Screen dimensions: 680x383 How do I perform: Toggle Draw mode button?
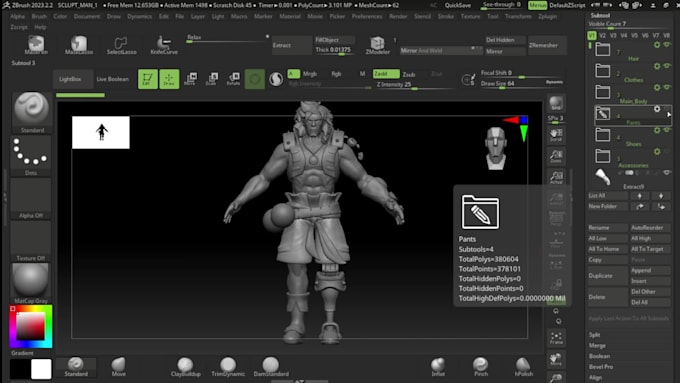[169, 79]
